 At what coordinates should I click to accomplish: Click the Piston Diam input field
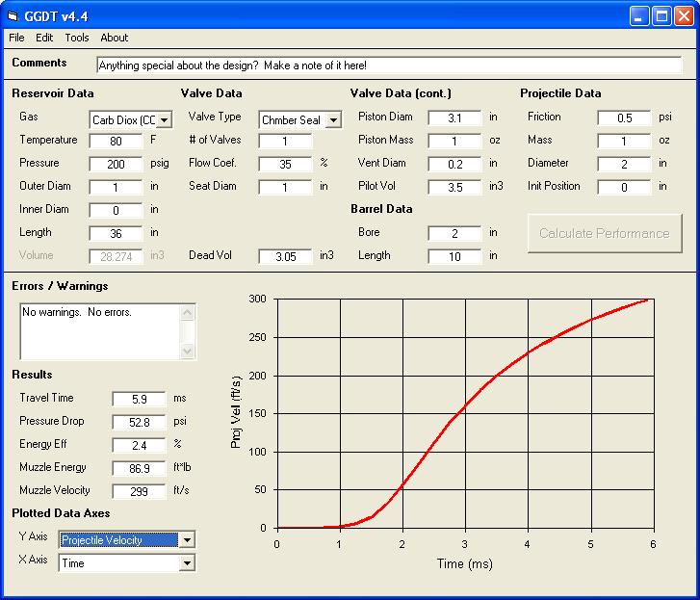coord(454,117)
